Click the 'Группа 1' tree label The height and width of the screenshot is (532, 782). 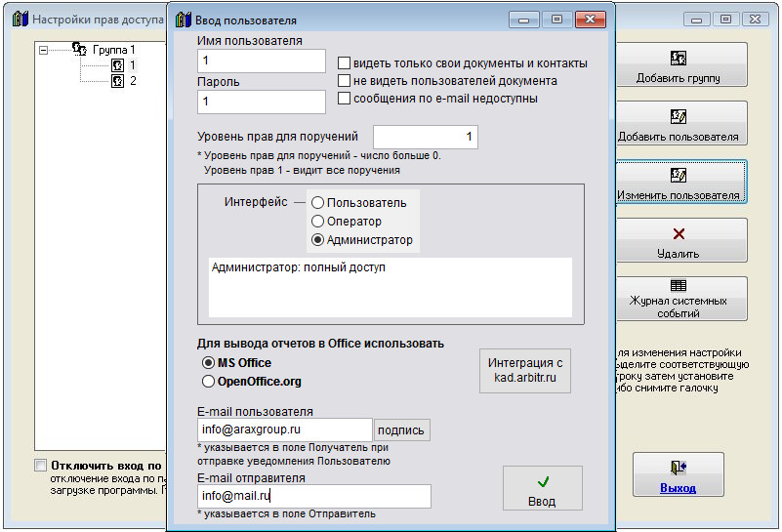coord(113,50)
